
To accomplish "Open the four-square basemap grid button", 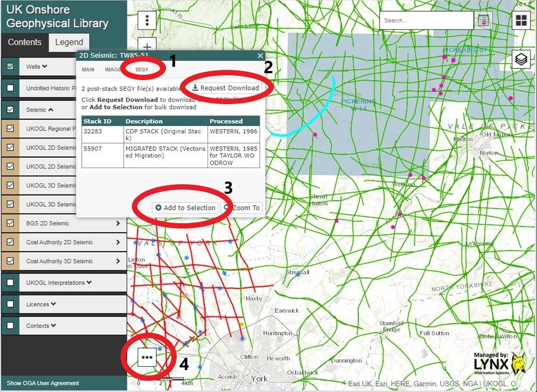I will [x=521, y=20].
